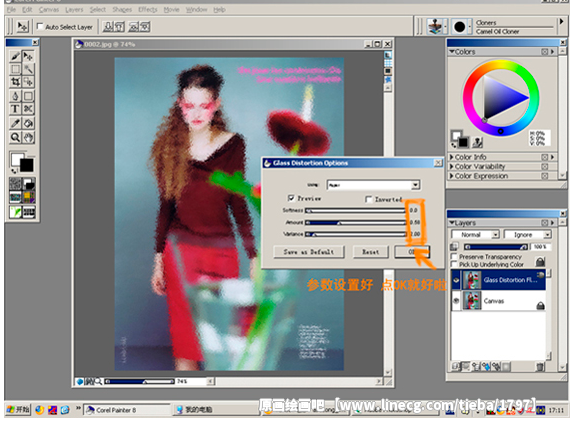This screenshot has width=577, height=424.
Task: Open the brush look selector in the toolbox
Action: (15, 212)
